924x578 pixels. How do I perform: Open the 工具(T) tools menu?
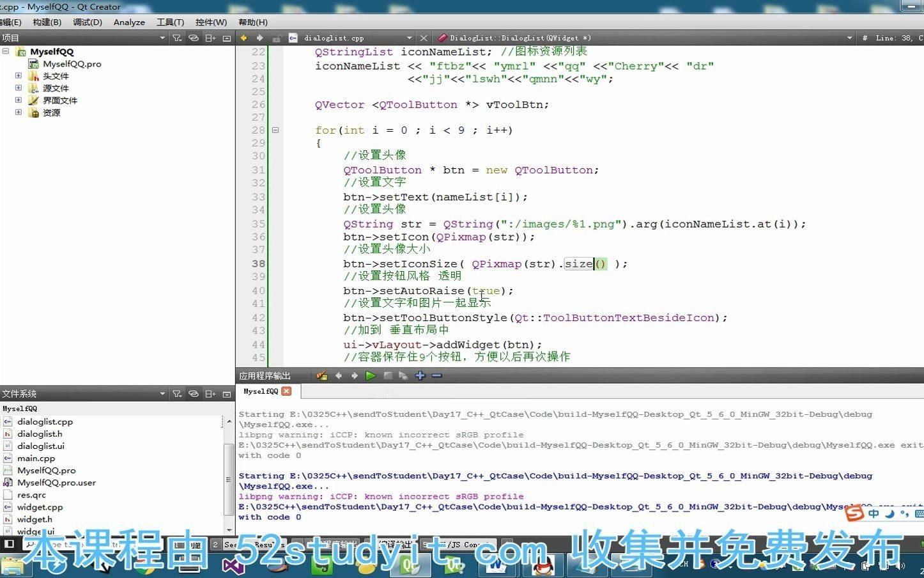(170, 22)
